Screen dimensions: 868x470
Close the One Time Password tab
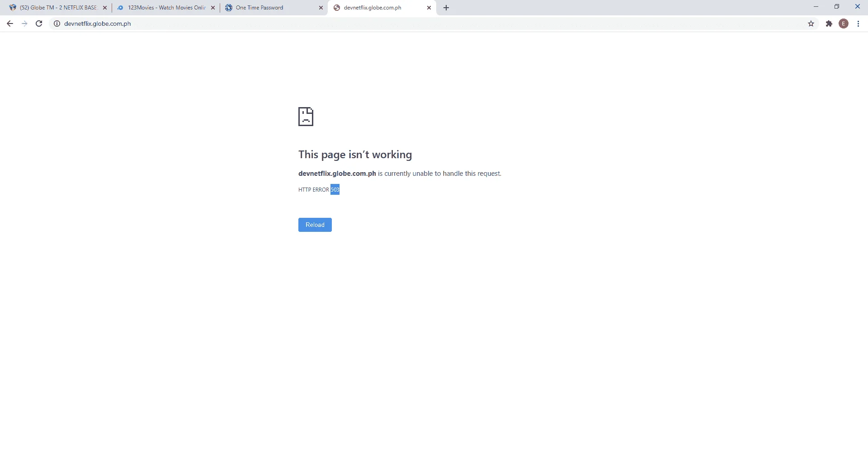321,8
